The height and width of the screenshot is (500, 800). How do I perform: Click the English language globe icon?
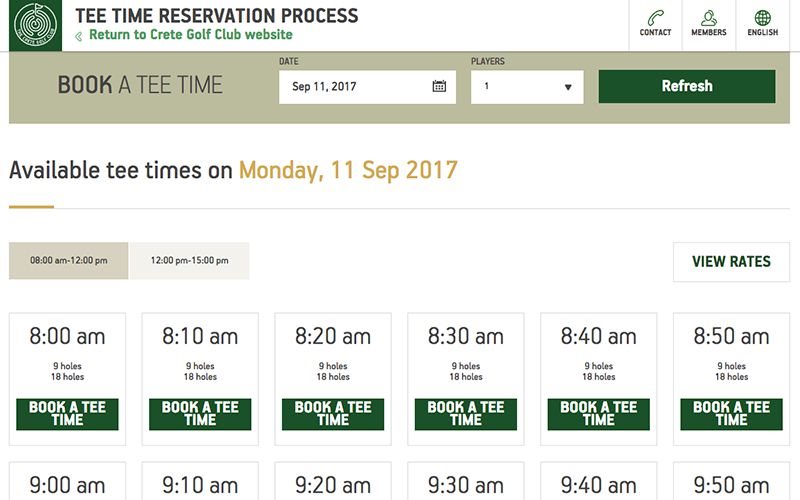[x=763, y=18]
